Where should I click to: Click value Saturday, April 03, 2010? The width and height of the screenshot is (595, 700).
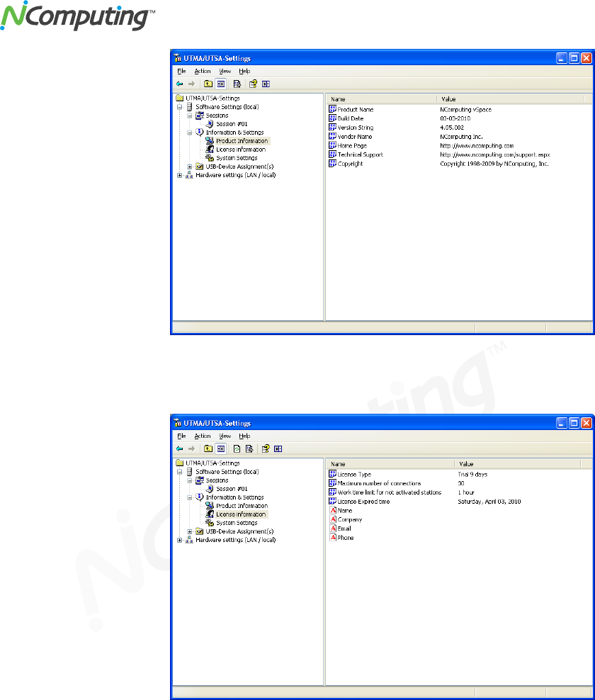[x=489, y=502]
